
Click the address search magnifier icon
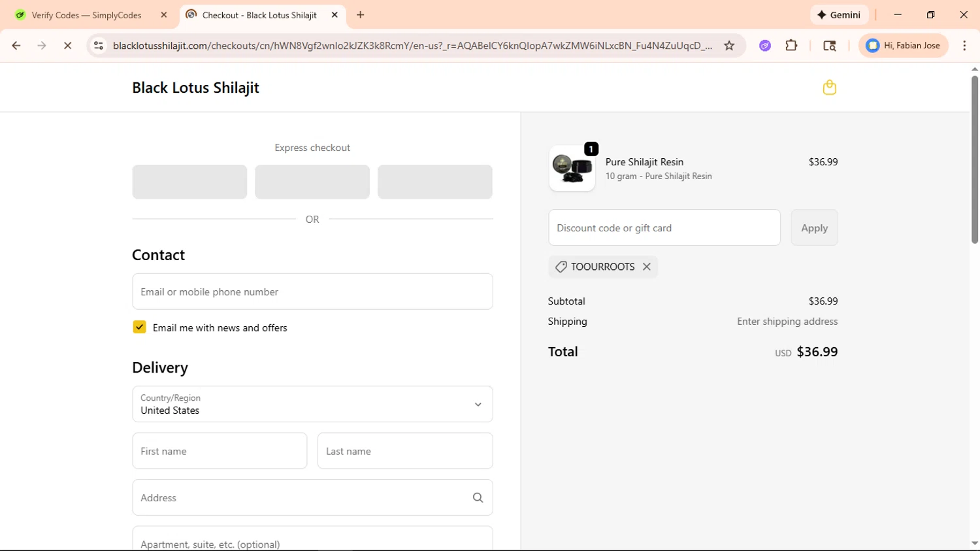pyautogui.click(x=478, y=498)
